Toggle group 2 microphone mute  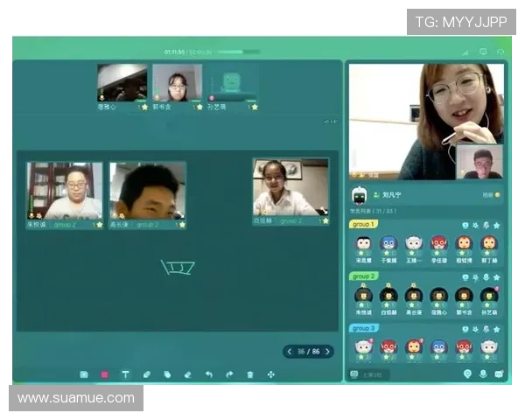click(486, 276)
